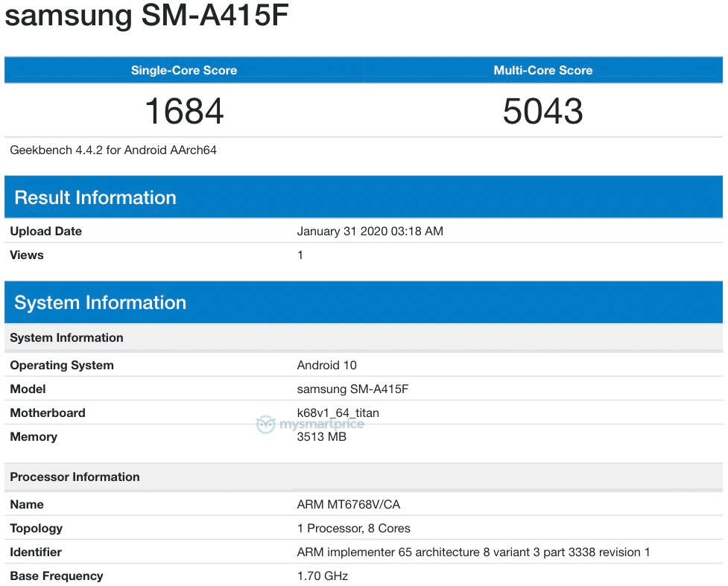Select the single-core score value 1684

(183, 112)
